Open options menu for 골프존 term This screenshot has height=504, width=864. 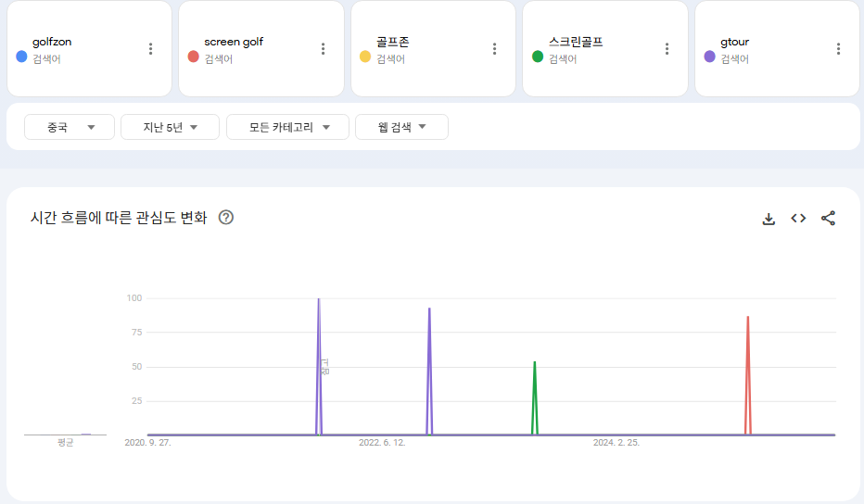tap(495, 49)
